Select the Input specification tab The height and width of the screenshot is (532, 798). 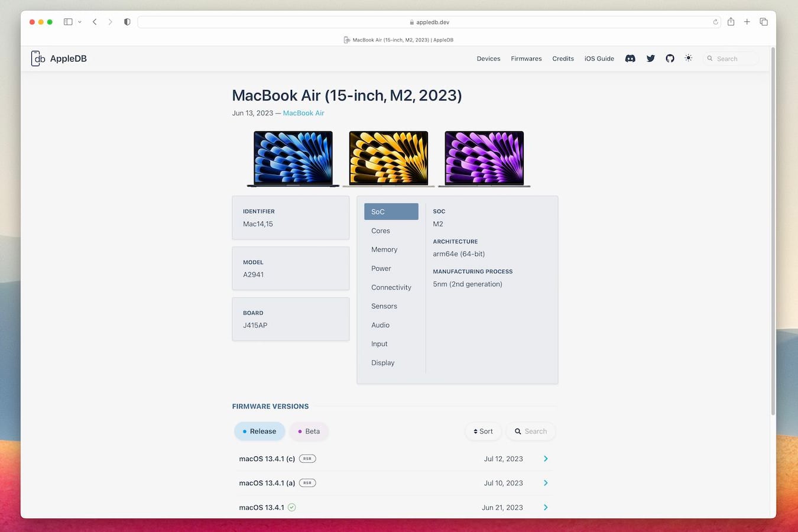coord(391,344)
